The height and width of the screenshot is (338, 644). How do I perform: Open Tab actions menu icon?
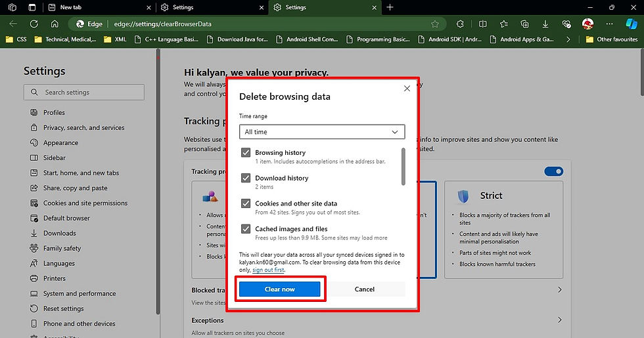click(x=32, y=7)
